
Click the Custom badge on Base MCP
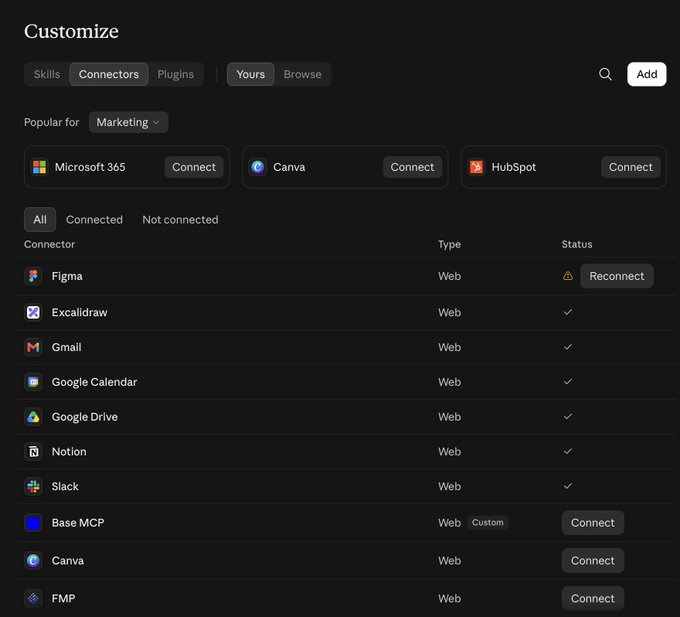(488, 522)
